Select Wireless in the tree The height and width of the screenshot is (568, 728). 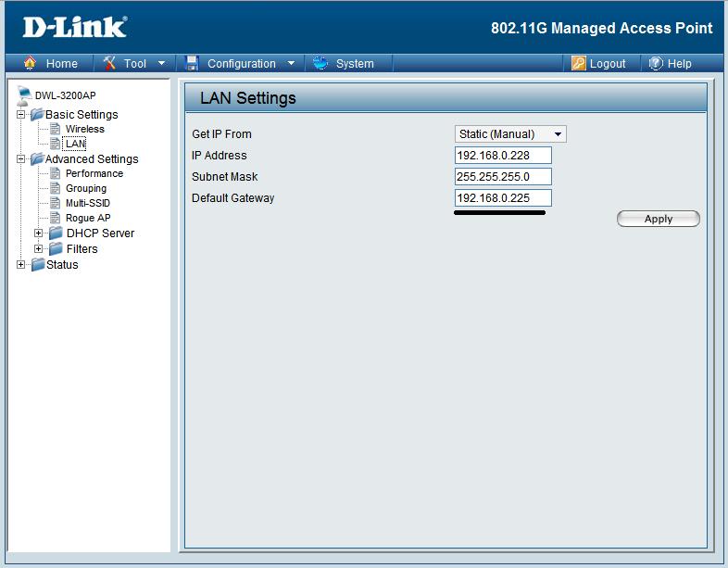85,129
